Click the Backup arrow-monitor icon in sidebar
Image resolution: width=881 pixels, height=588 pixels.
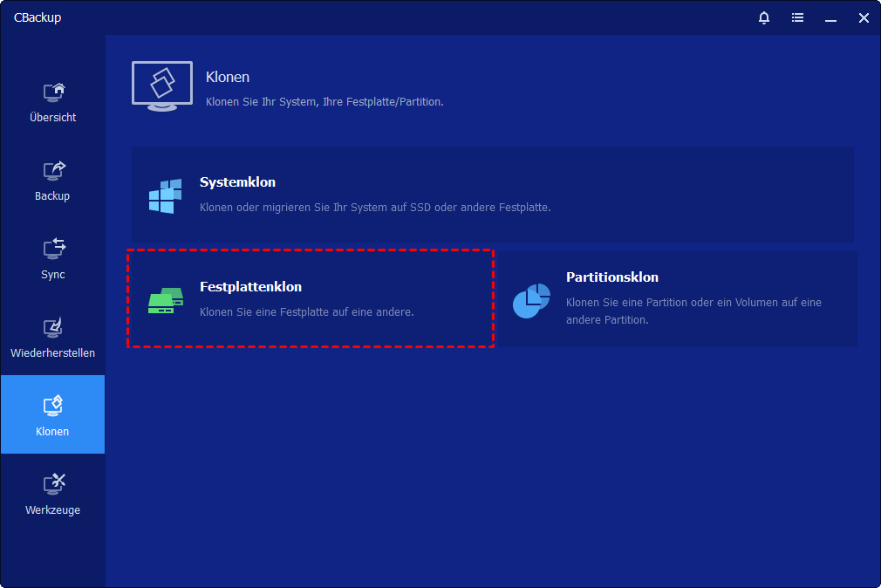[x=53, y=170]
